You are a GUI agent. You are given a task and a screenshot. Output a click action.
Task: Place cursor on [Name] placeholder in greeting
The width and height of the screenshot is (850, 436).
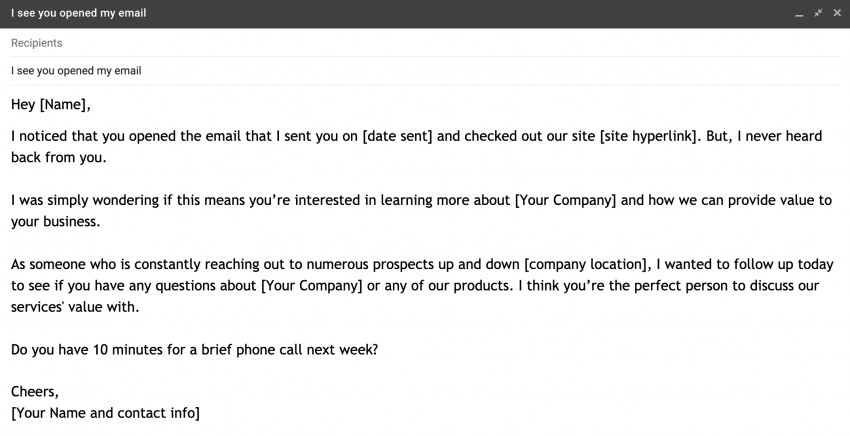(x=63, y=105)
